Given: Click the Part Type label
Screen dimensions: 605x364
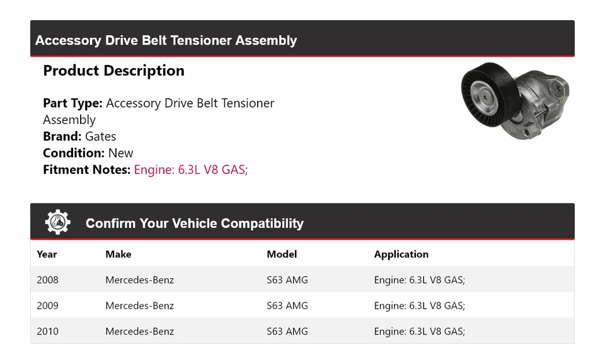Looking at the screenshot, I should tap(72, 103).
